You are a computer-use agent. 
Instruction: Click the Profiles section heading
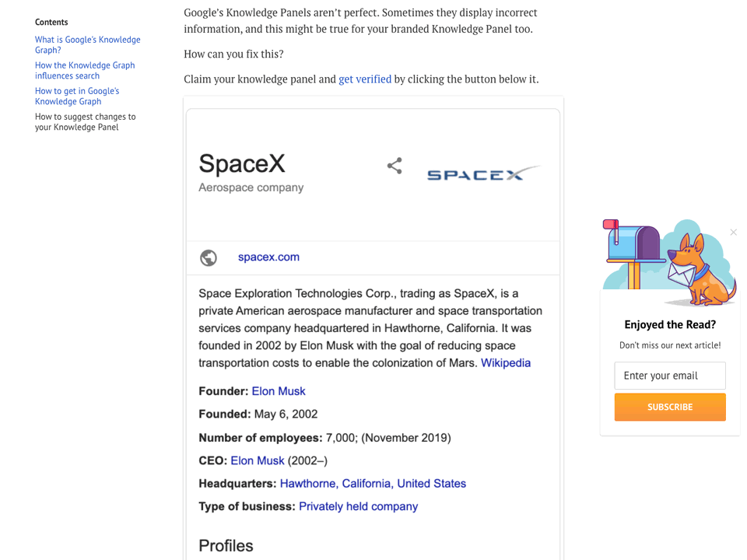[226, 546]
